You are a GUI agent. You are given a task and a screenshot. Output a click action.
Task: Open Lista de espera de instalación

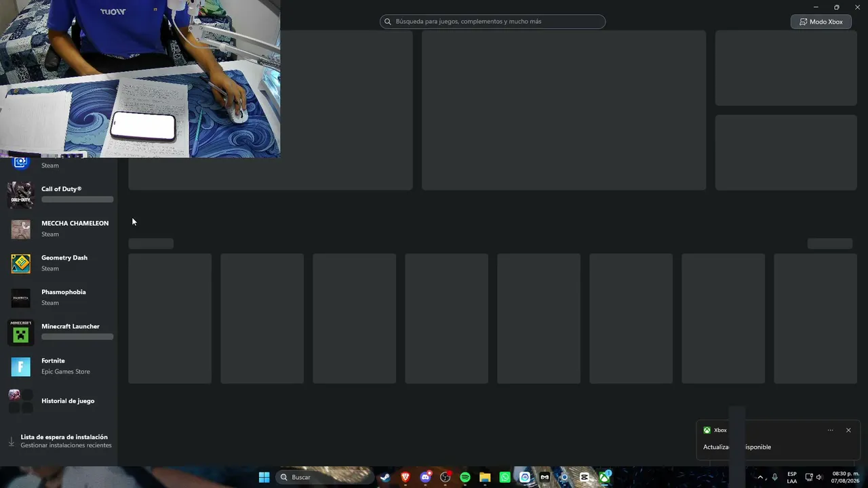(x=59, y=441)
